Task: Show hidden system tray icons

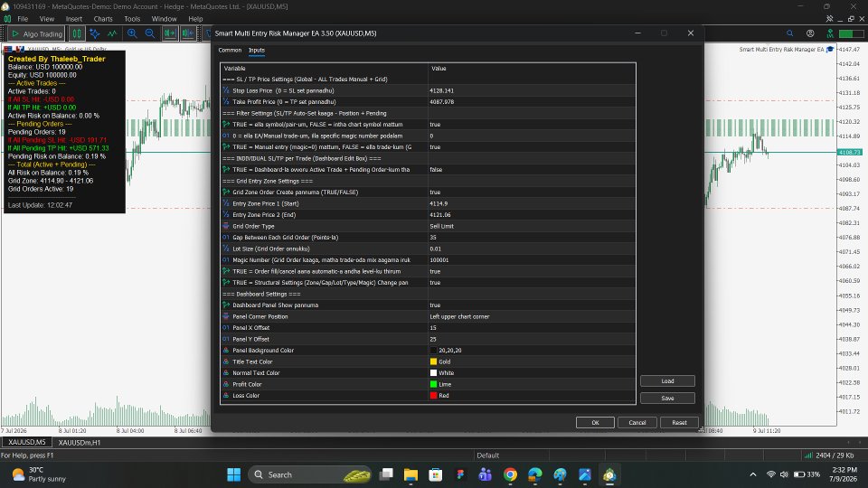Action: click(753, 474)
